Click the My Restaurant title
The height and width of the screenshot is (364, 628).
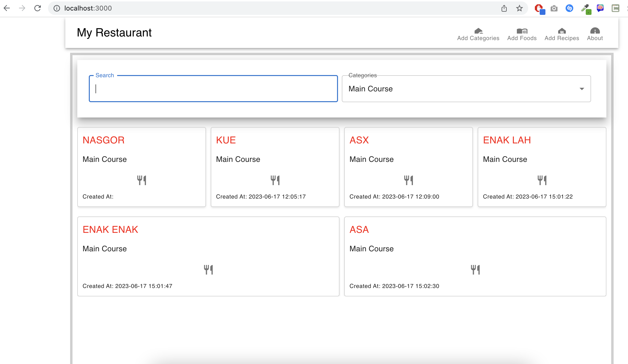coord(114,33)
